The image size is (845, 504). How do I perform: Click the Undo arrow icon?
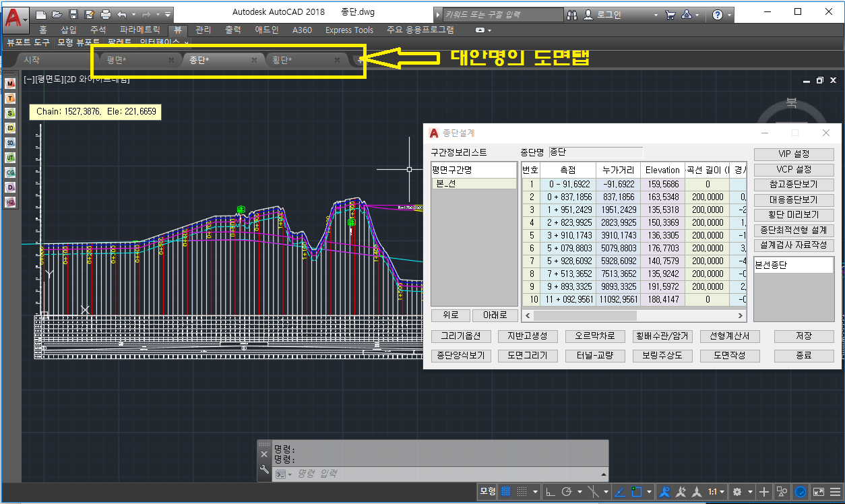pos(122,13)
